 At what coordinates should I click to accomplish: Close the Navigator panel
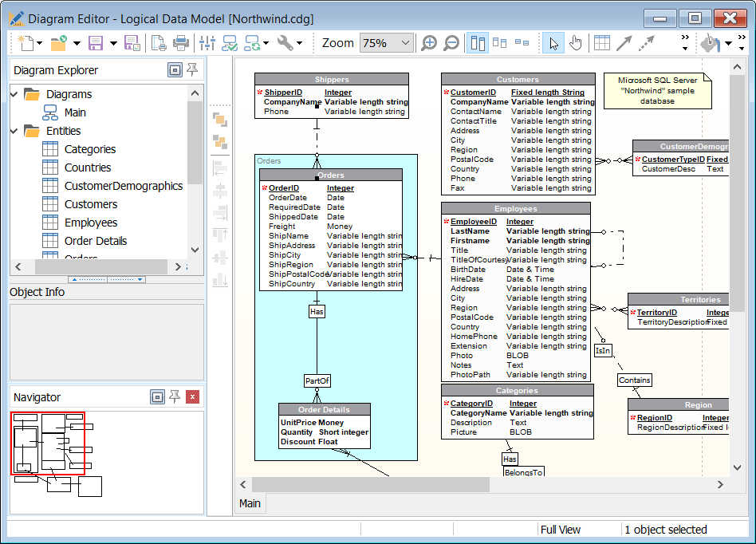[x=192, y=397]
